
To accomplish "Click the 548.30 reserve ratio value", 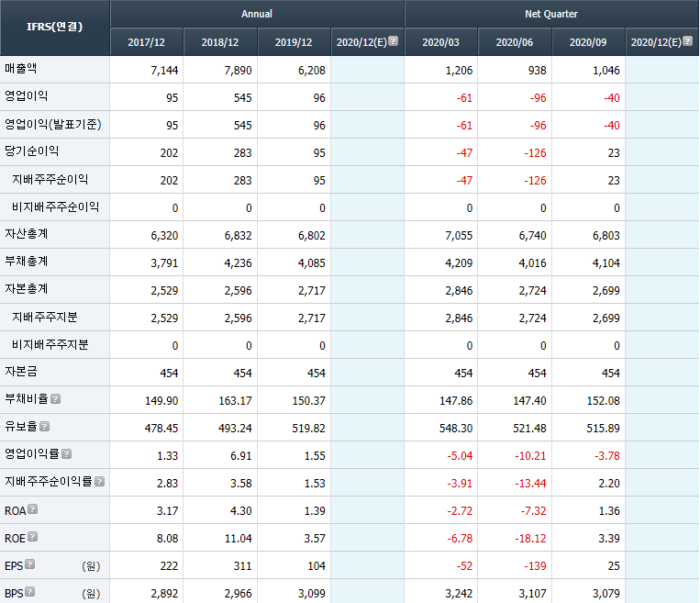I will coord(456,429).
